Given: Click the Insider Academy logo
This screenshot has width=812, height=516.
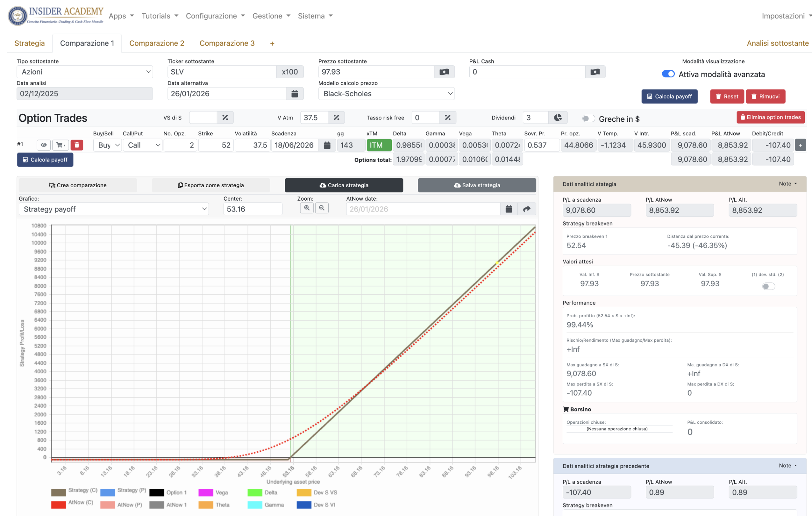Looking at the screenshot, I should (x=56, y=16).
